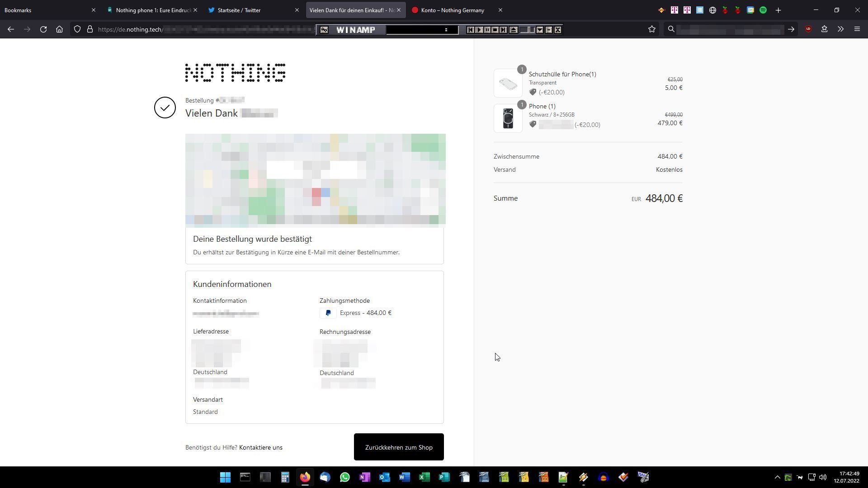Image resolution: width=868 pixels, height=488 pixels.
Task: Click the Winamp eject button
Action: pyautogui.click(x=513, y=30)
